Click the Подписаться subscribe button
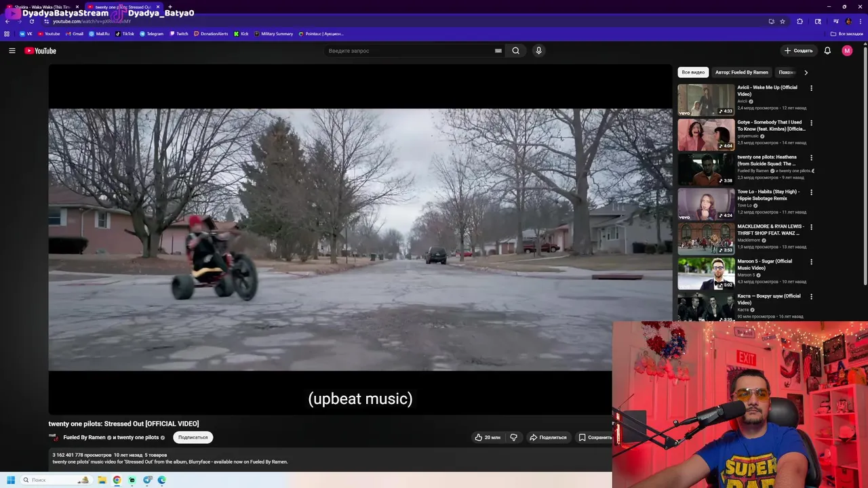The width and height of the screenshot is (868, 488). 193,437
